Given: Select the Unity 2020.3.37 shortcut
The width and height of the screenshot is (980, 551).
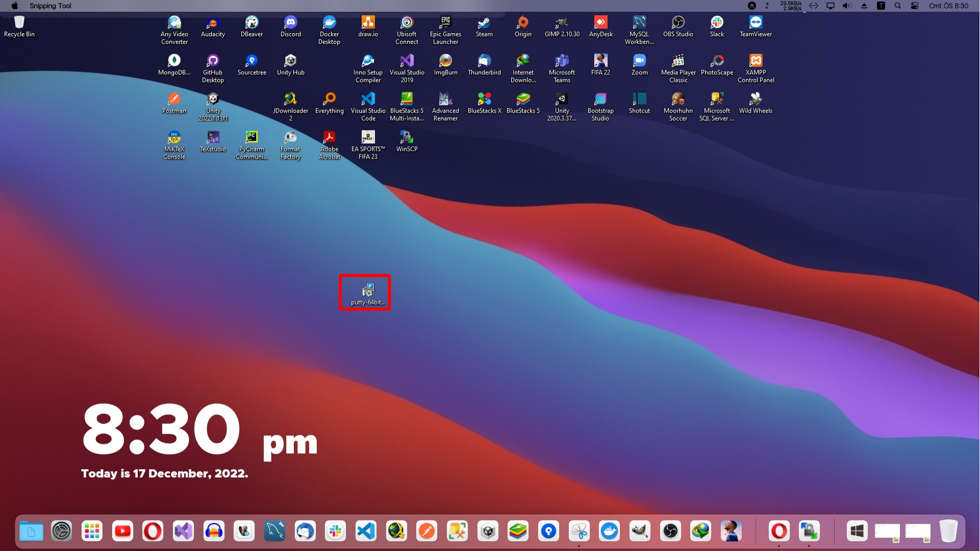Looking at the screenshot, I should [562, 107].
